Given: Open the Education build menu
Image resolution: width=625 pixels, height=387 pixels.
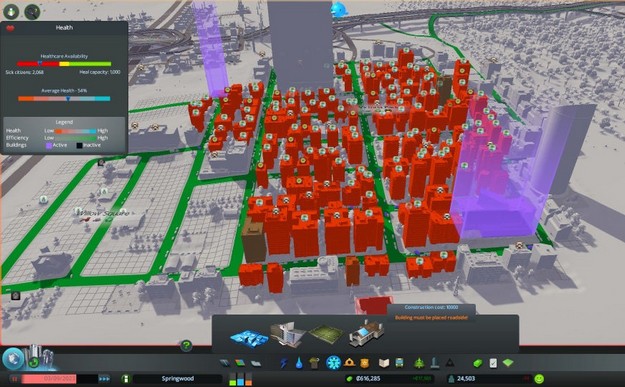Looking at the screenshot, I should pyautogui.click(x=384, y=363).
